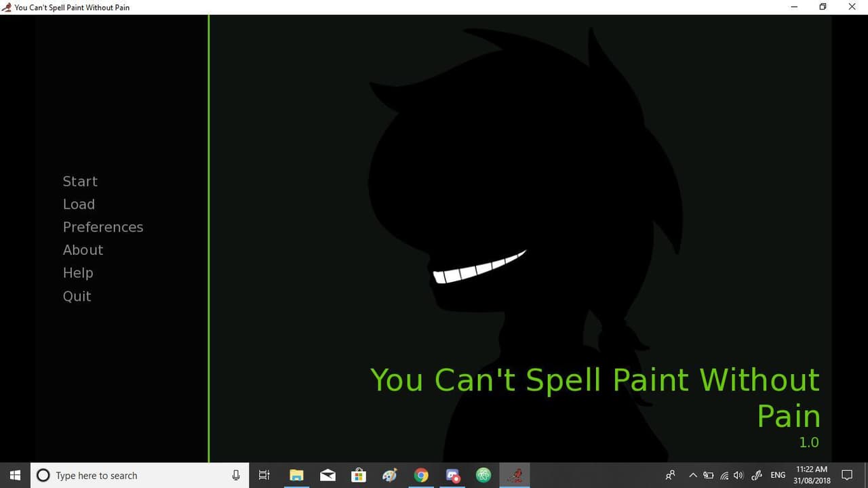
Task: Open the Help screen
Action: point(78,273)
